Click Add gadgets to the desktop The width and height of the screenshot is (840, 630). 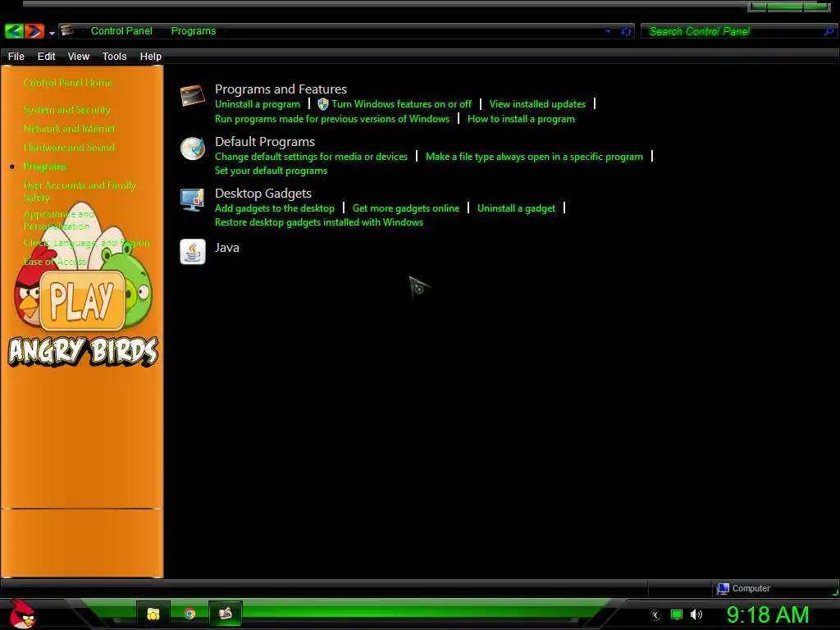click(x=275, y=208)
